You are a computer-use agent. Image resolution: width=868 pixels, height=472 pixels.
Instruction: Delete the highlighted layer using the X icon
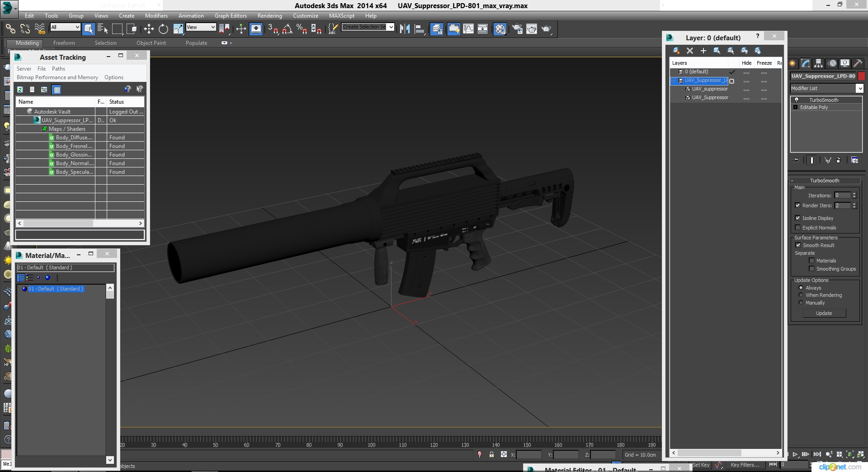pyautogui.click(x=689, y=51)
